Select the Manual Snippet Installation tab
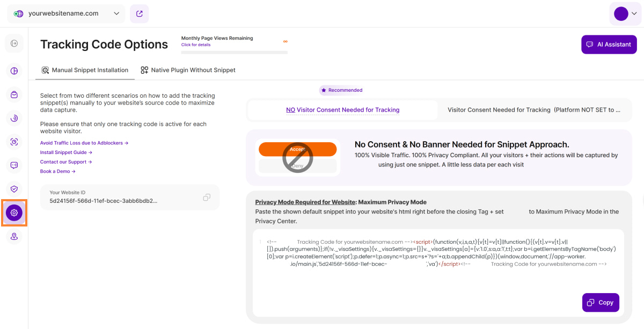Screen dimensions: 644x329 85,70
